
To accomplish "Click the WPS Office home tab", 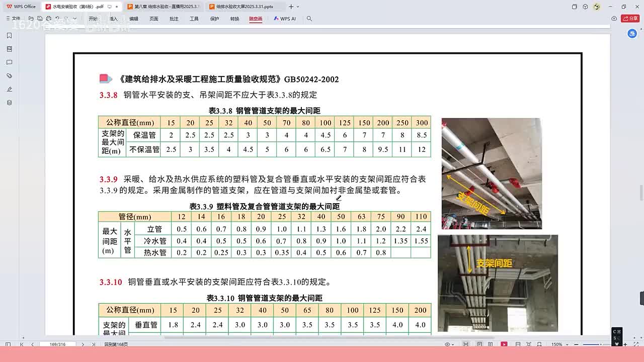I will click(x=21, y=7).
